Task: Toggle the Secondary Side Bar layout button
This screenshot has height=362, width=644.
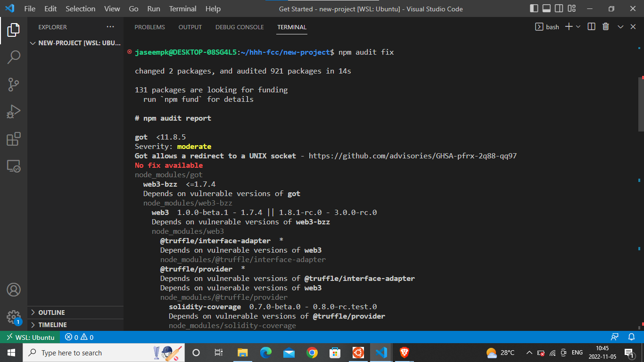Action: click(559, 8)
